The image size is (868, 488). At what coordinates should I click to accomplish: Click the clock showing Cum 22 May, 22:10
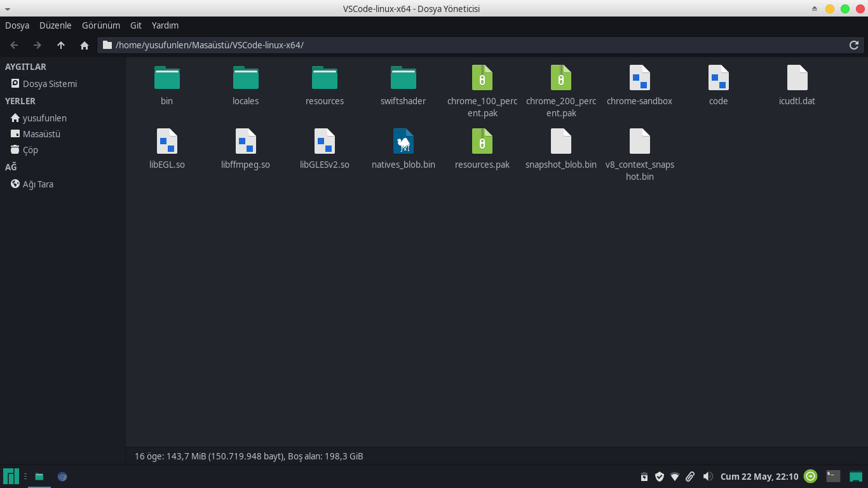pyautogui.click(x=759, y=477)
